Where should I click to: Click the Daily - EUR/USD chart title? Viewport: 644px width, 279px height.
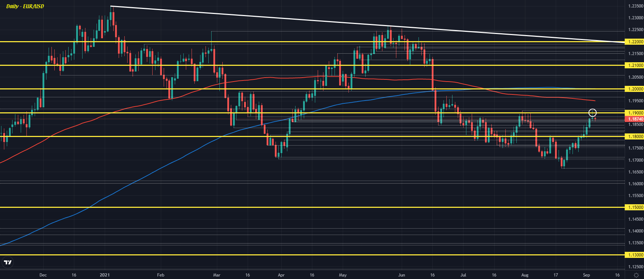(25, 6)
